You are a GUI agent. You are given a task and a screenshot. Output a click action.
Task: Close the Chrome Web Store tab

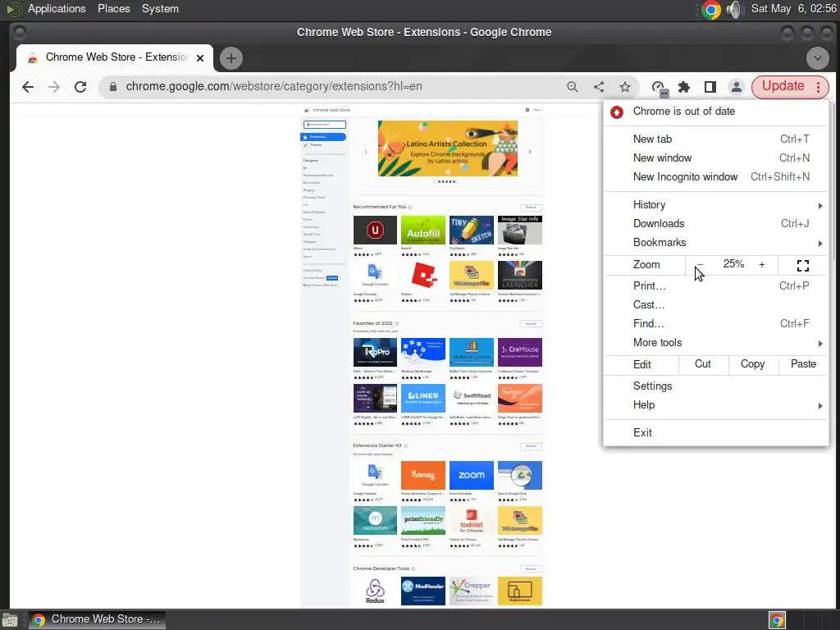[x=200, y=58]
